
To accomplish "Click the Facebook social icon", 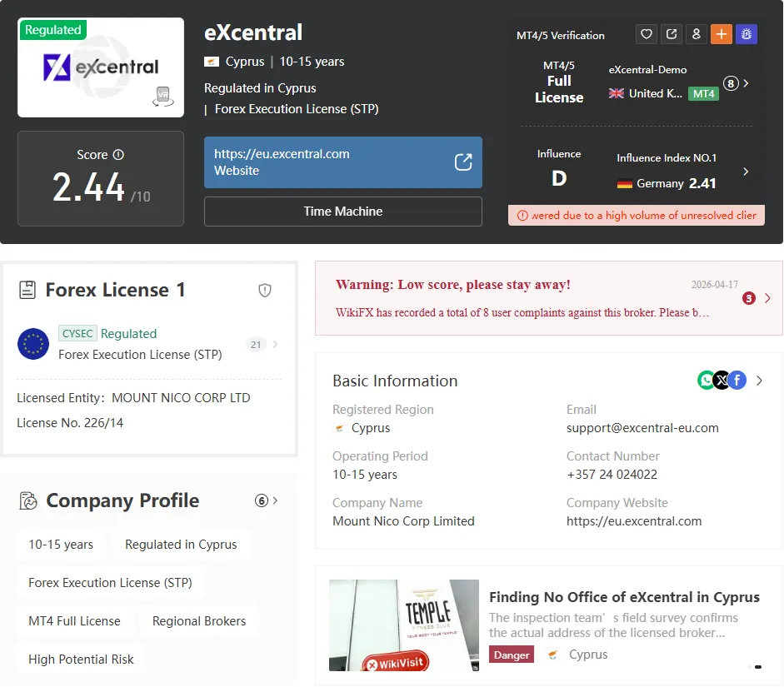I will coord(737,381).
